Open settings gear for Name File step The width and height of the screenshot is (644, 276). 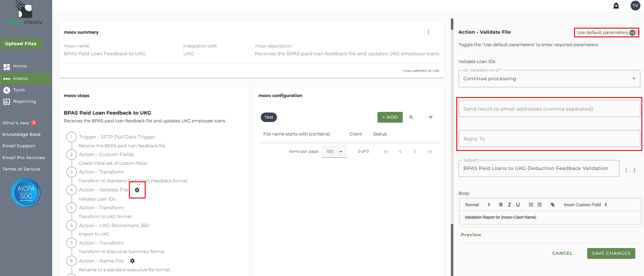tap(132, 261)
